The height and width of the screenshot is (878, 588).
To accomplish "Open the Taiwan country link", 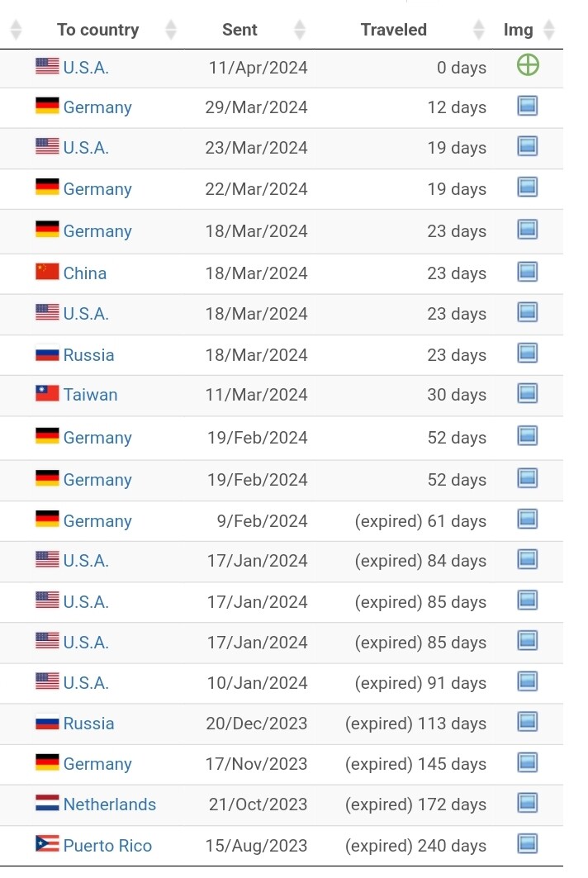I will click(x=90, y=395).
